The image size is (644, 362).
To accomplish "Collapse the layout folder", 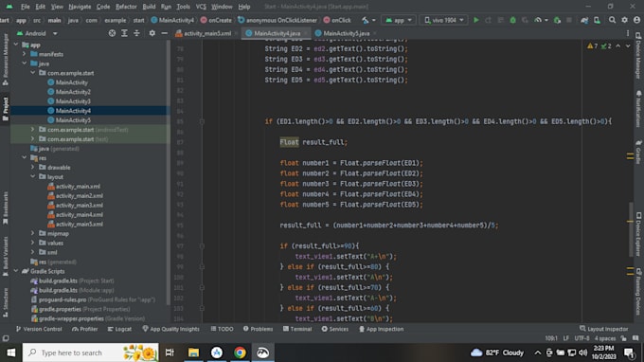I will [33, 176].
